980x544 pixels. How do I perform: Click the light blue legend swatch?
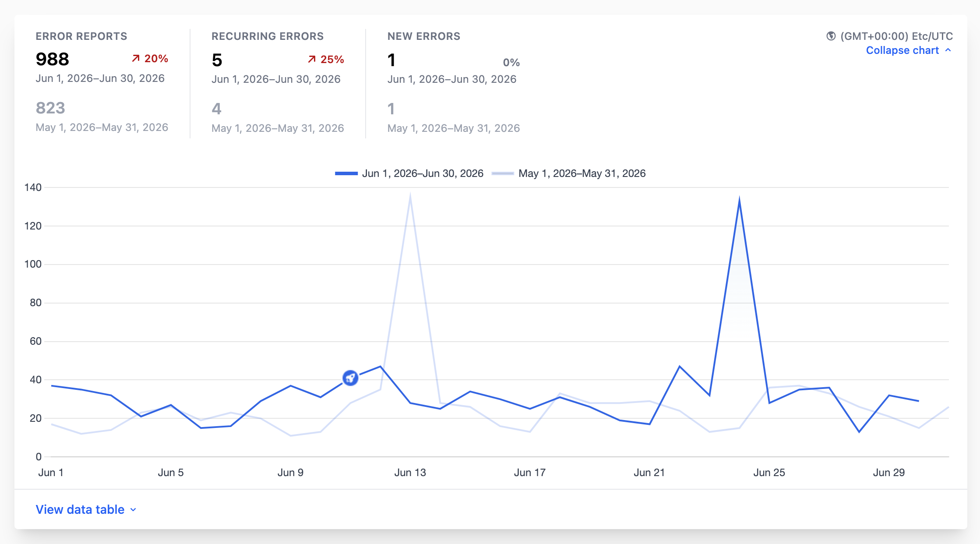tap(503, 173)
